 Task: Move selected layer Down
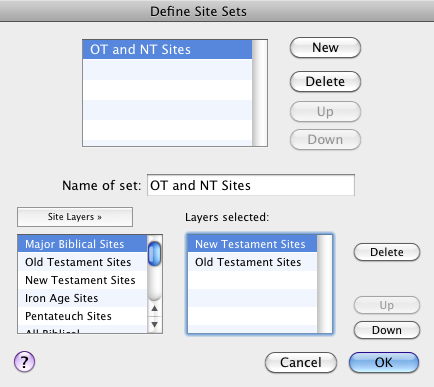[x=387, y=330]
